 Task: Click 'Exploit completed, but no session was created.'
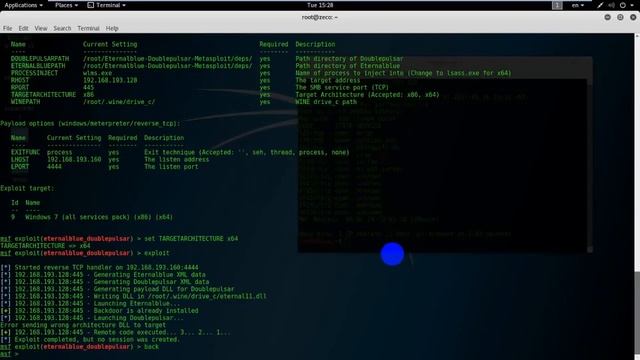[x=97, y=340]
